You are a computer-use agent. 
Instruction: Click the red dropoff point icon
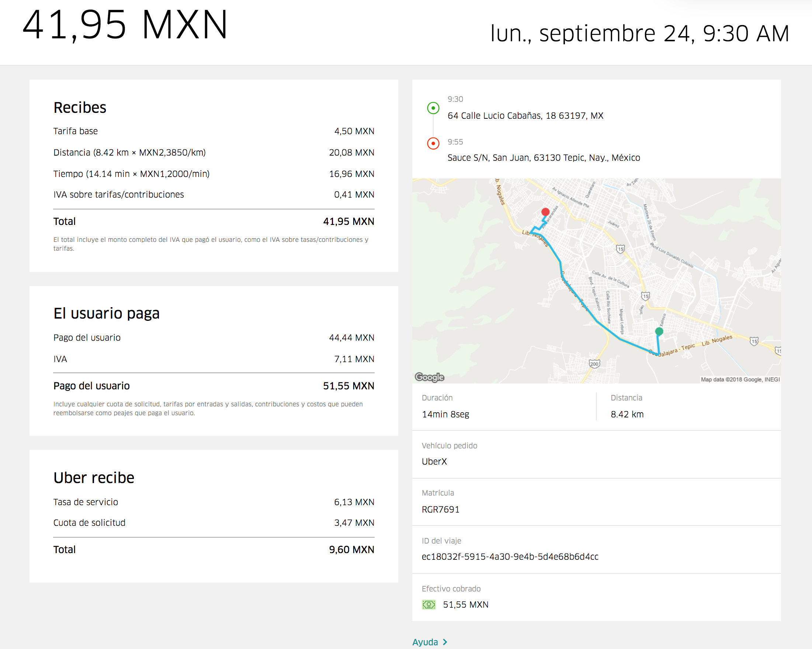[x=433, y=143]
